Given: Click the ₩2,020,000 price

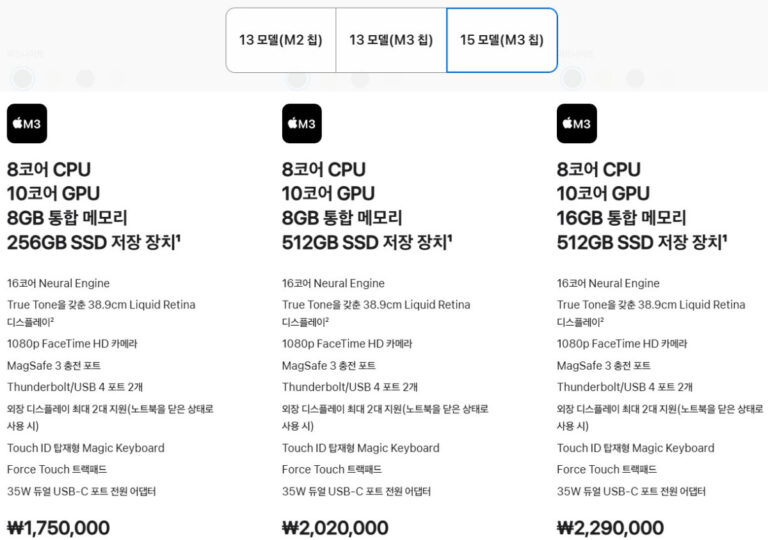Looking at the screenshot, I should click(335, 528).
